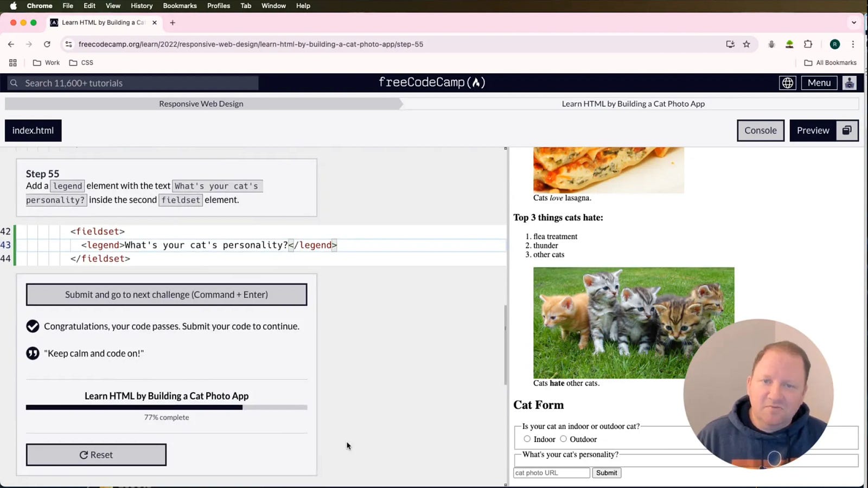Reload the page with the refresh icon
868x488 pixels.
coord(47,44)
